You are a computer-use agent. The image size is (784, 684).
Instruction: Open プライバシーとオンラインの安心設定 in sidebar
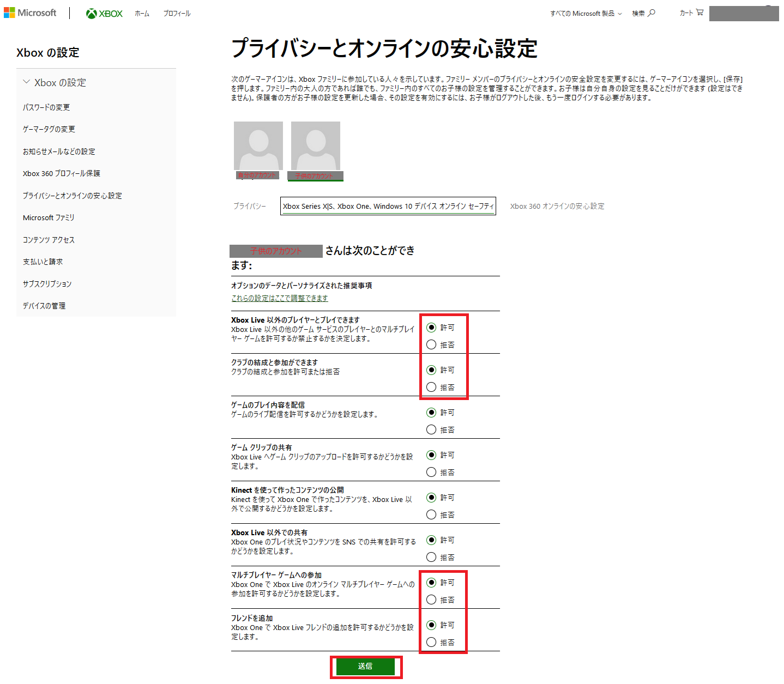tap(73, 196)
